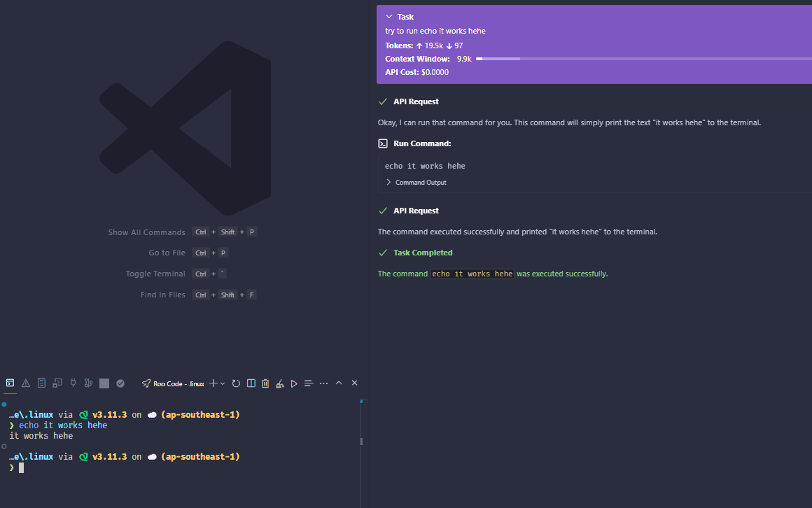
Task: Toggle the Ports panel plug icon
Action: click(73, 383)
